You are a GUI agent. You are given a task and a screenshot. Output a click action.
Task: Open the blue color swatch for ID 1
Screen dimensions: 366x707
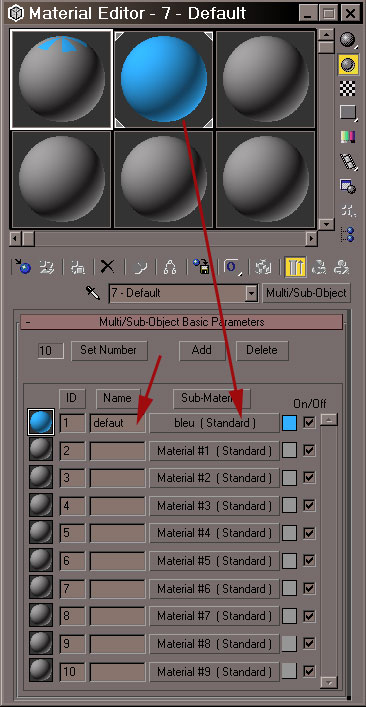click(x=289, y=423)
